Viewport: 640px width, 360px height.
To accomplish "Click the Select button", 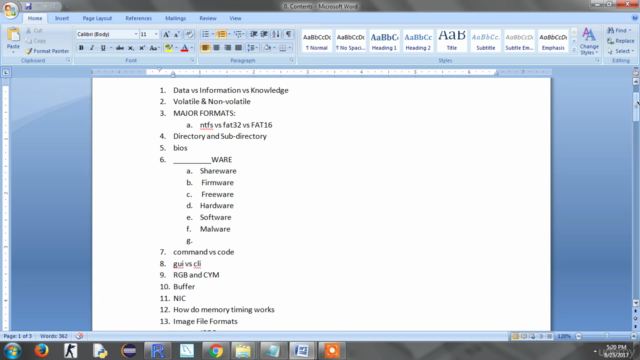I will click(x=620, y=51).
